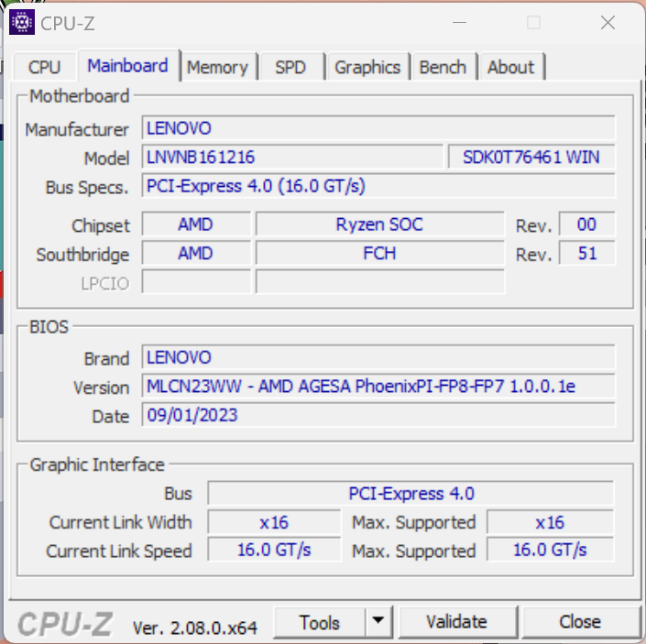Viewport: 646px width, 644px height.
Task: Select the Mainboard tab
Action: [128, 66]
